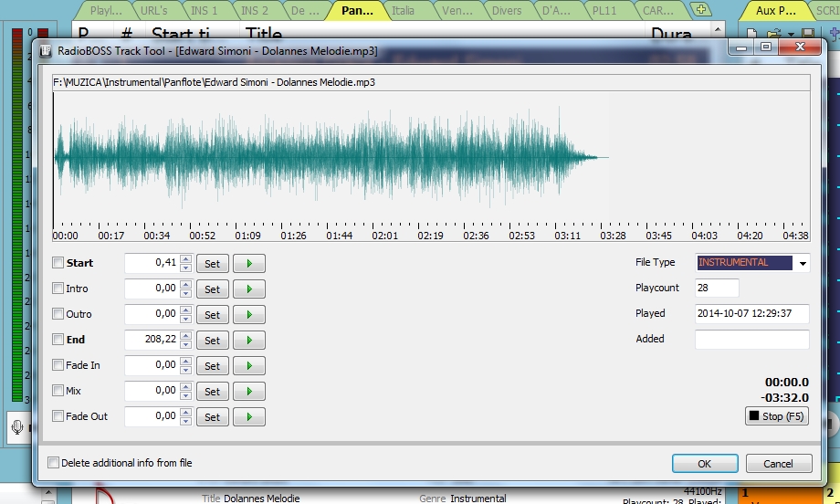This screenshot has width=840, height=504.
Task: Open the Aux P... tab
Action: click(775, 10)
